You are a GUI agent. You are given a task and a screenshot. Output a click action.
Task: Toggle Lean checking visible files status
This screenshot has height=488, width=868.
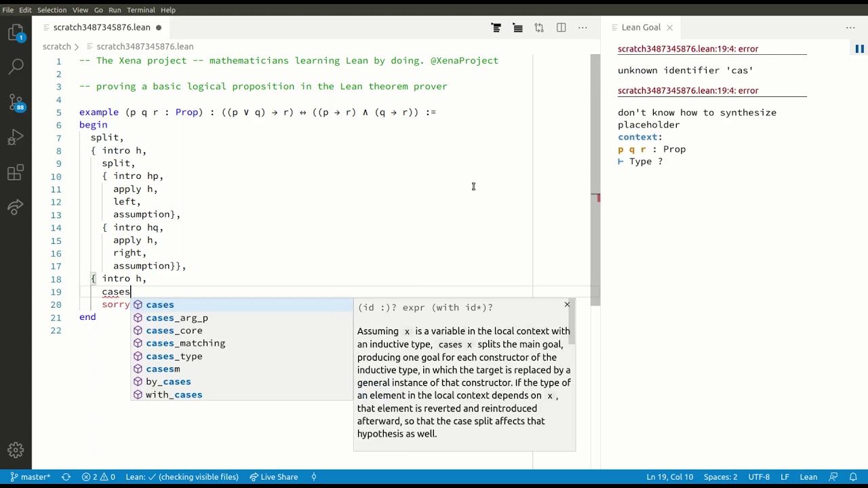tap(182, 477)
